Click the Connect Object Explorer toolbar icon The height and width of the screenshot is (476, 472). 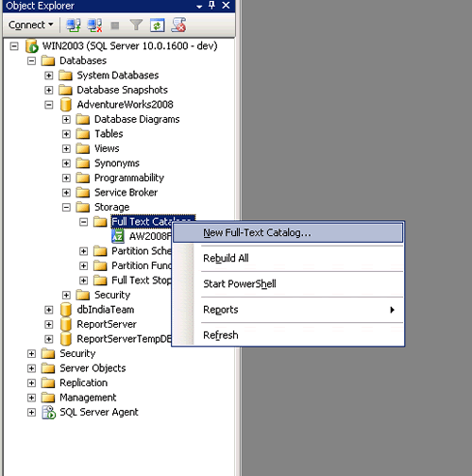(74, 25)
